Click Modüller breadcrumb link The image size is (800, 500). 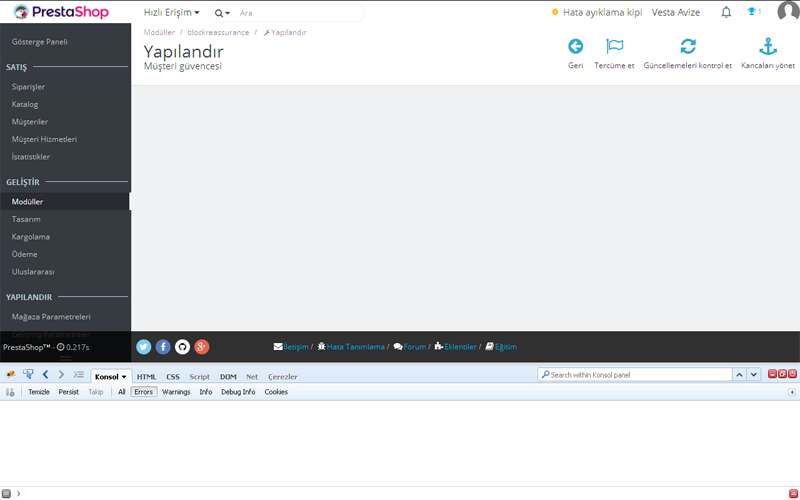[159, 32]
